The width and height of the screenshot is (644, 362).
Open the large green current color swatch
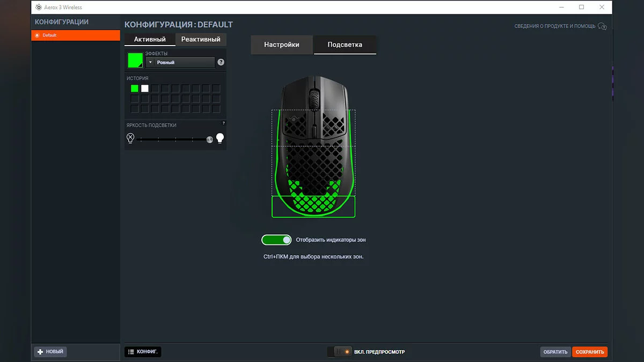click(x=135, y=60)
